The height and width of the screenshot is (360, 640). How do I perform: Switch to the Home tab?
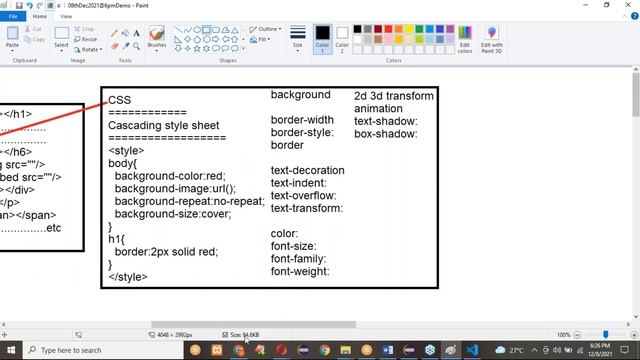[40, 16]
